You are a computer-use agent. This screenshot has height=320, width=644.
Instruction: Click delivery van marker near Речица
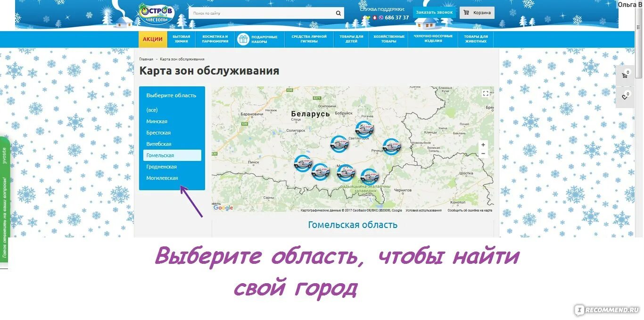(391, 147)
